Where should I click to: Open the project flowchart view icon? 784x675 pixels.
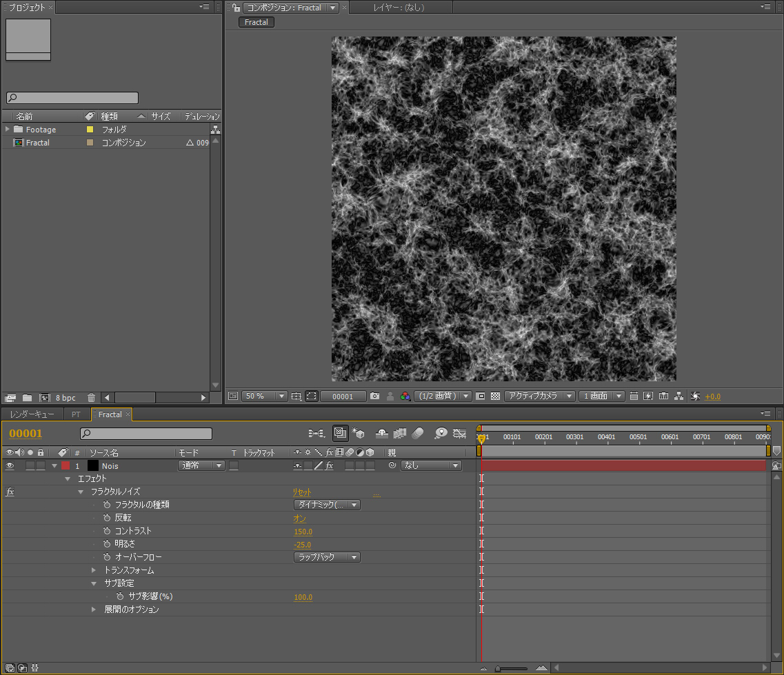coord(215,130)
